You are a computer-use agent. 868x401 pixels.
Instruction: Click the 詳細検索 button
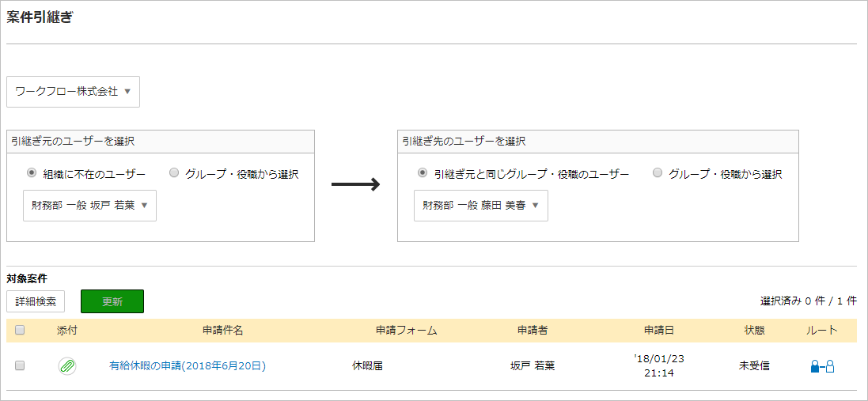(36, 301)
